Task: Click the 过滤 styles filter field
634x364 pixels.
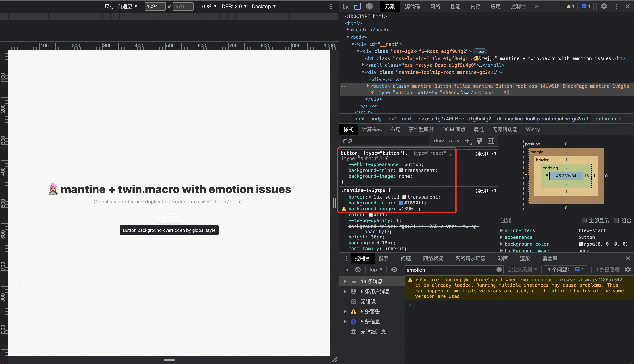Action: coord(385,141)
